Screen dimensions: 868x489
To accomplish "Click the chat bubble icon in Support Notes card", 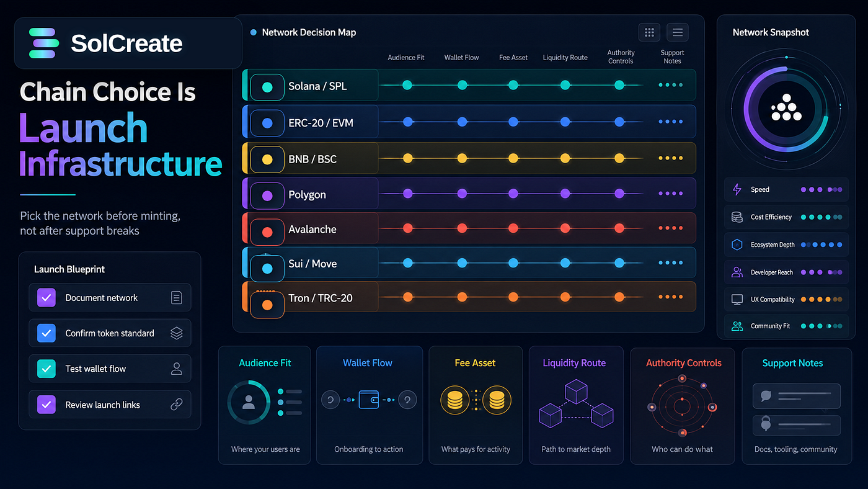I will coord(766,395).
